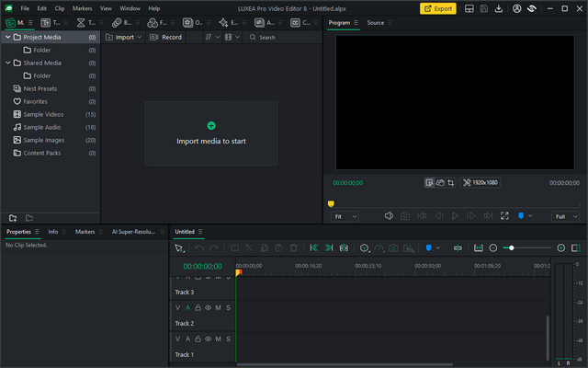
Task: Click the media Search field
Action: pyautogui.click(x=283, y=37)
